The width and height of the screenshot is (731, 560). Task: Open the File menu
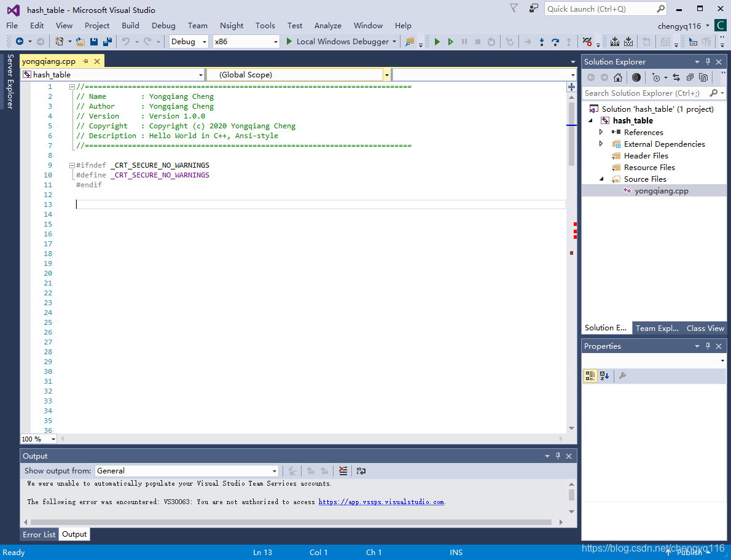coord(12,26)
